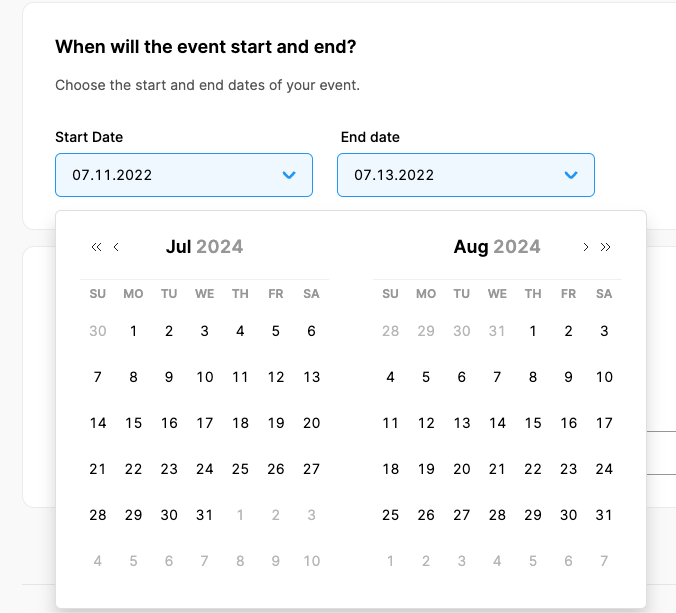This screenshot has width=676, height=613.
Task: Select greyed June 30 in left calendar
Action: (98, 331)
